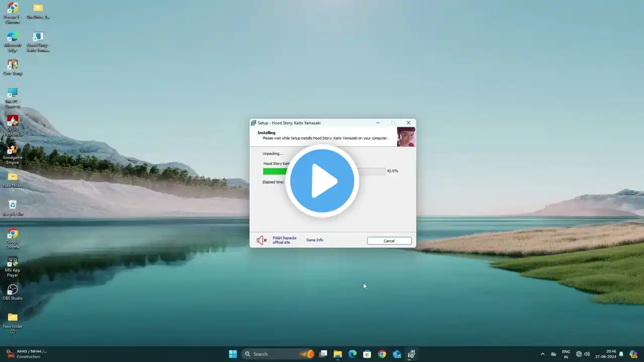Open the Copilot icon at taskbar edge

633,354
